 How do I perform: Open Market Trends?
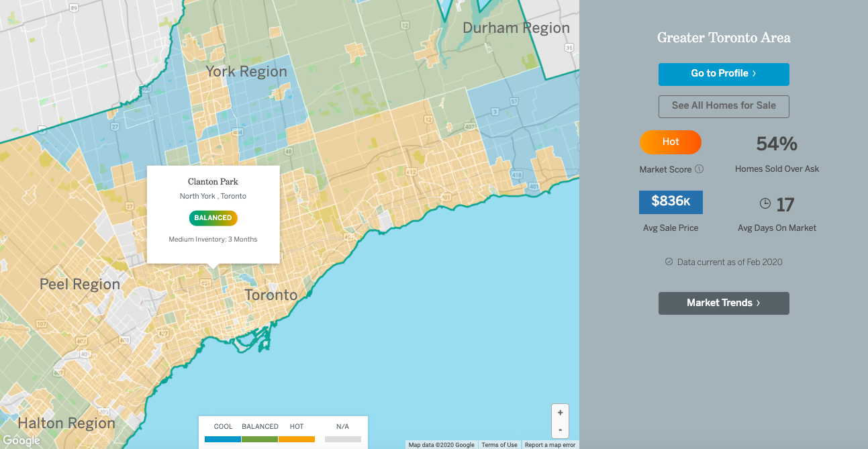click(724, 303)
